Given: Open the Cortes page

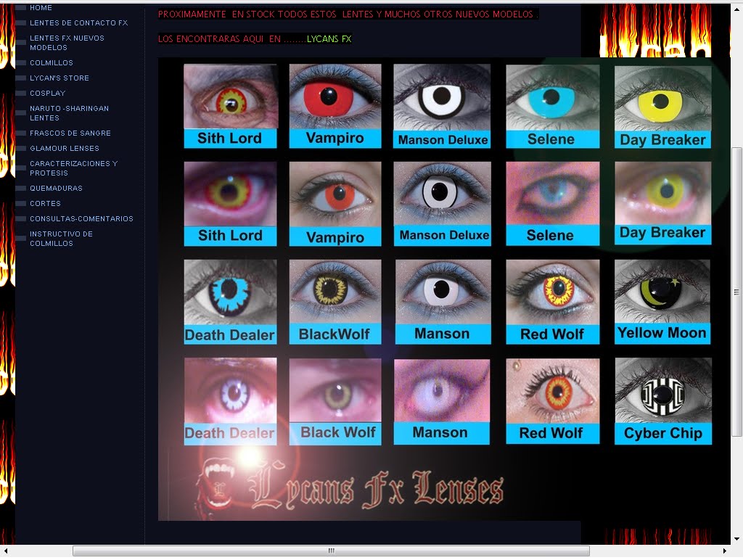Looking at the screenshot, I should (45, 203).
